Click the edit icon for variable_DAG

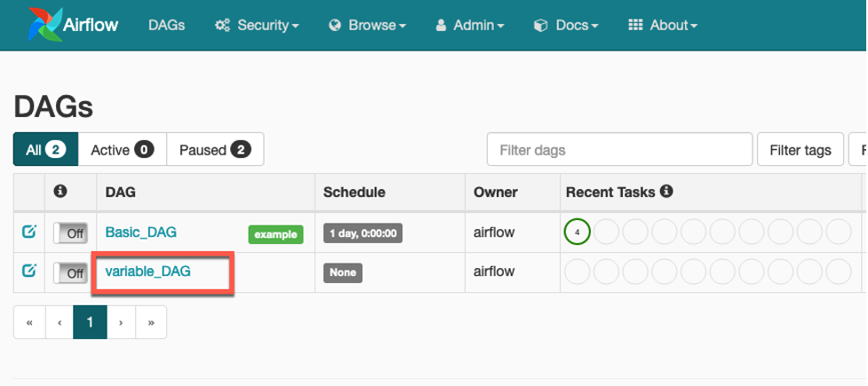(x=28, y=272)
